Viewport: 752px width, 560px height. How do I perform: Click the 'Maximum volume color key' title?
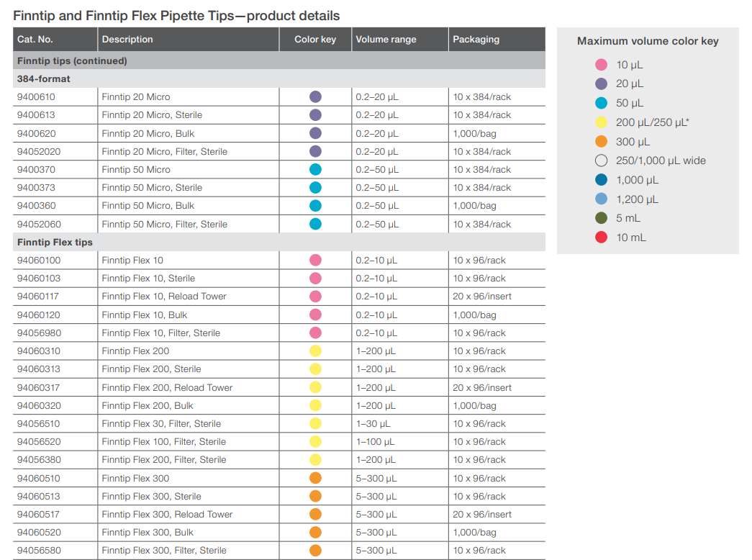[648, 41]
